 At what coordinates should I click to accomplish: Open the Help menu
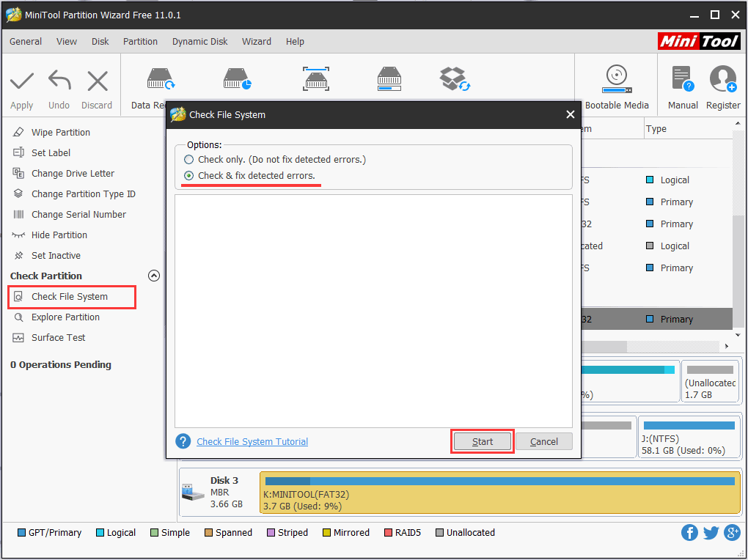[x=295, y=42]
